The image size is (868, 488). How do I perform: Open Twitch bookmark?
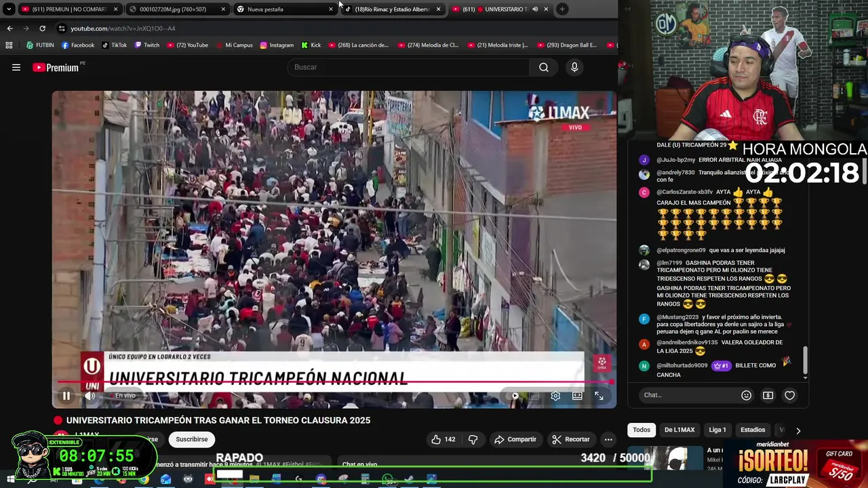147,45
